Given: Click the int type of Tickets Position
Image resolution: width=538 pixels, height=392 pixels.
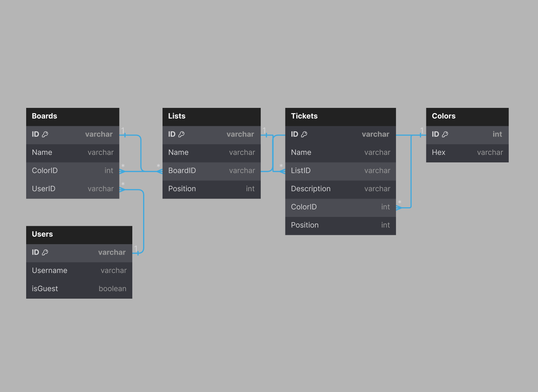Looking at the screenshot, I should click(386, 225).
